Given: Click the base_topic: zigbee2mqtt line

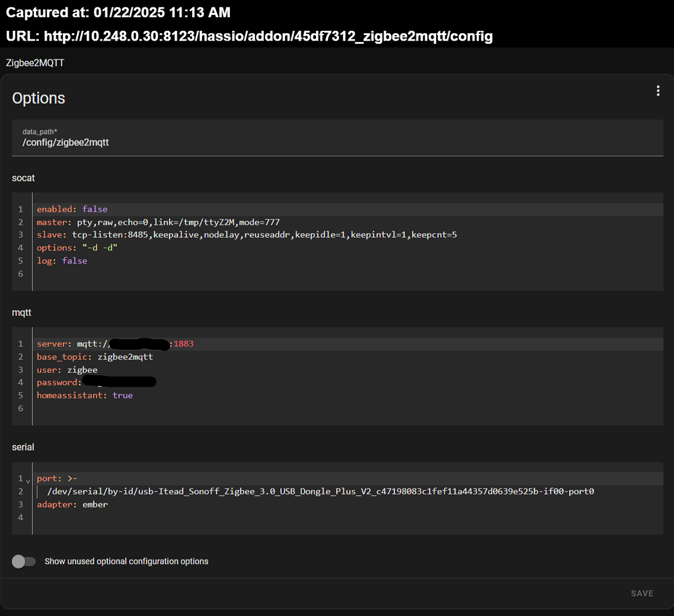Looking at the screenshot, I should tap(95, 356).
